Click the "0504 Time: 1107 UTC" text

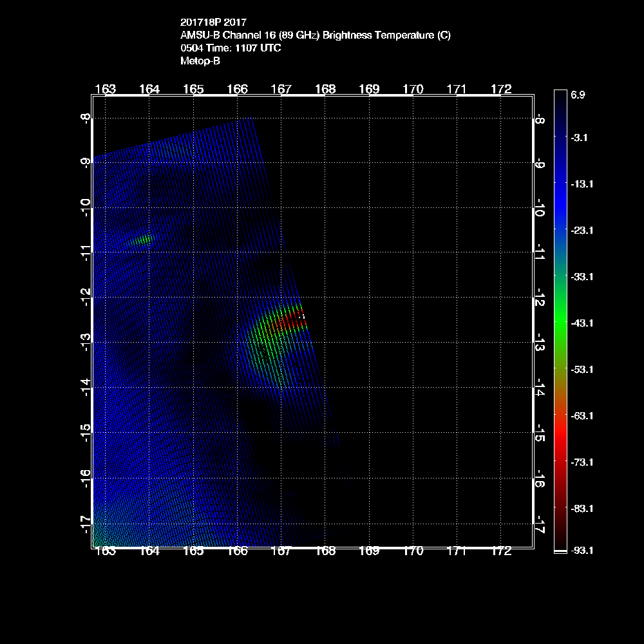(231, 48)
